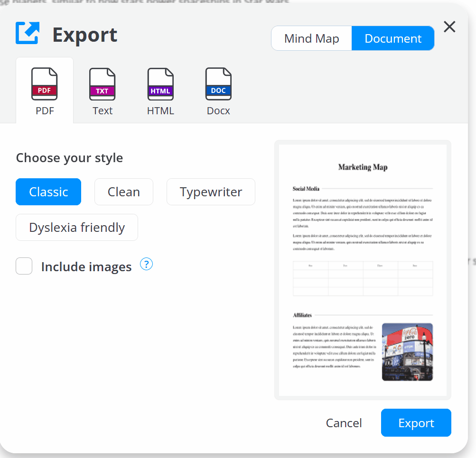Image resolution: width=476 pixels, height=458 pixels.
Task: Select the Classic style option
Action: coord(48,192)
